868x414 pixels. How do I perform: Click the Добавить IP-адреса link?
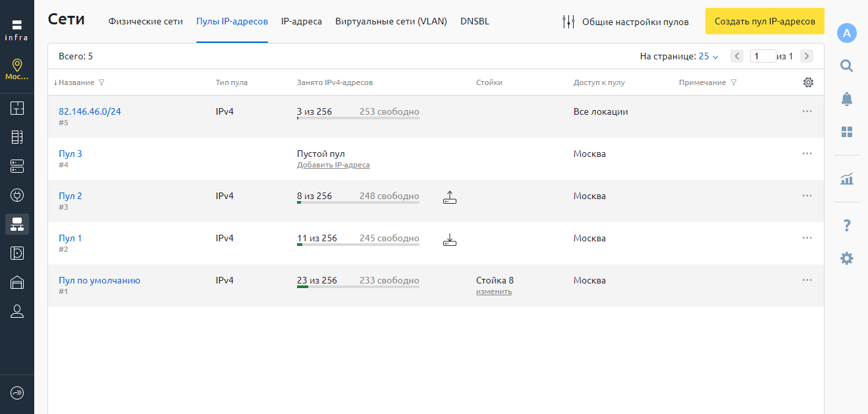click(333, 165)
